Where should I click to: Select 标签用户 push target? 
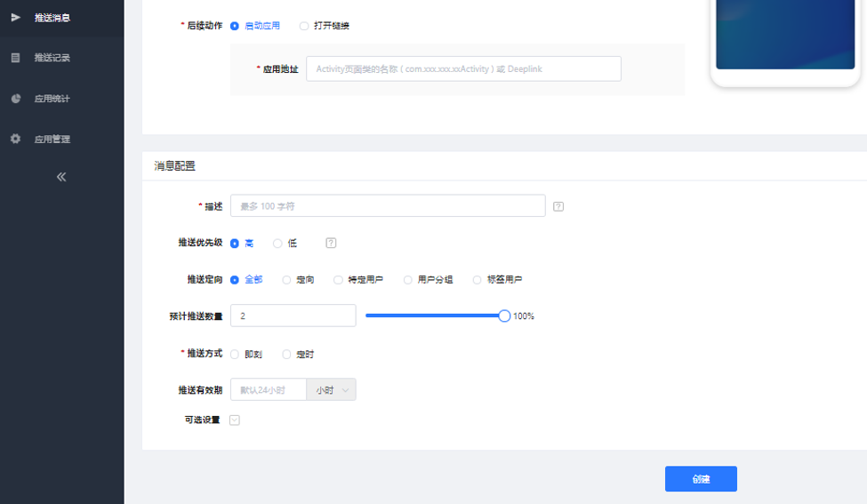tap(477, 280)
